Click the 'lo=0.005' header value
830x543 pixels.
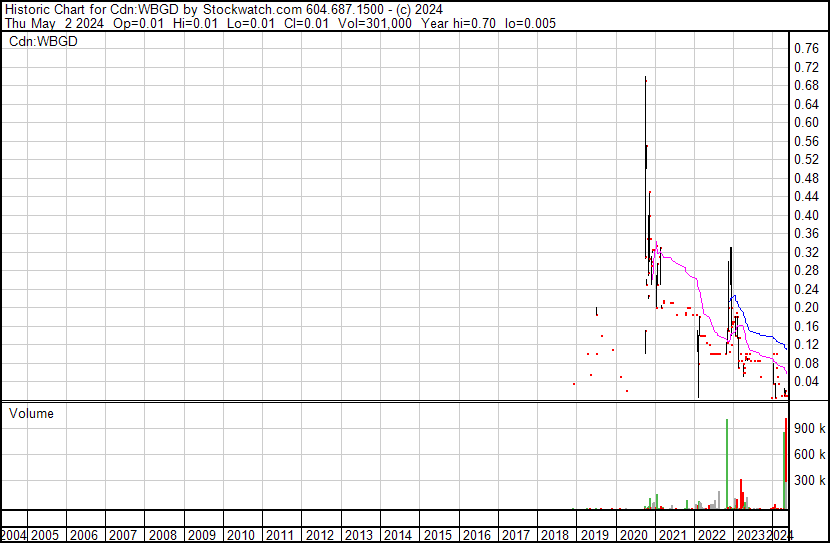pos(530,24)
